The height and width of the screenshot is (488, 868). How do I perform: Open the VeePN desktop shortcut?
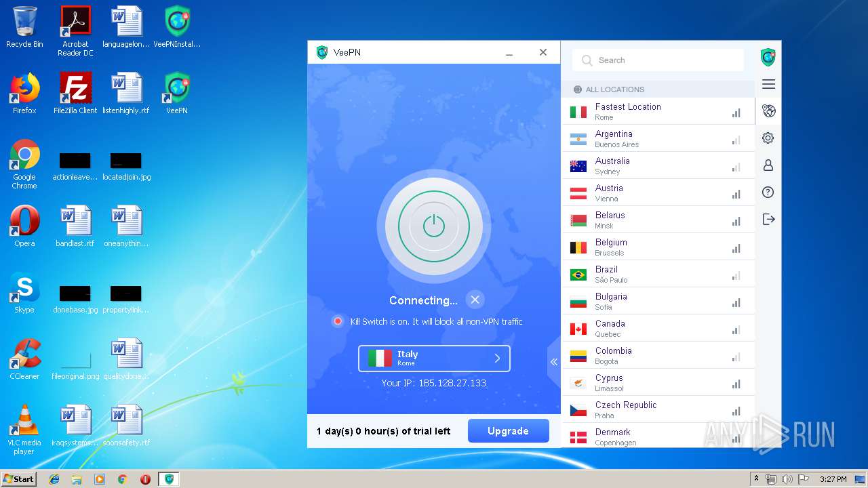[177, 94]
